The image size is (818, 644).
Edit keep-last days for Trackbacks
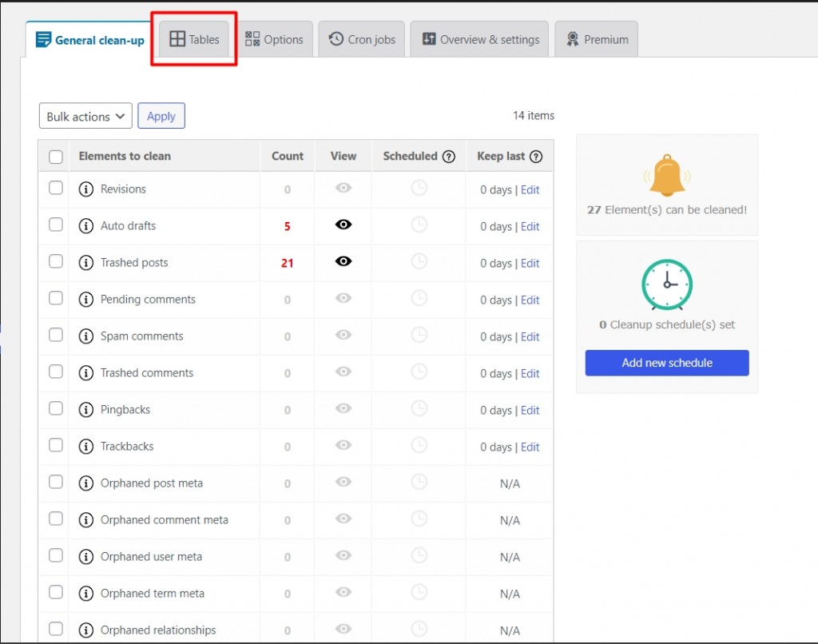(x=530, y=447)
